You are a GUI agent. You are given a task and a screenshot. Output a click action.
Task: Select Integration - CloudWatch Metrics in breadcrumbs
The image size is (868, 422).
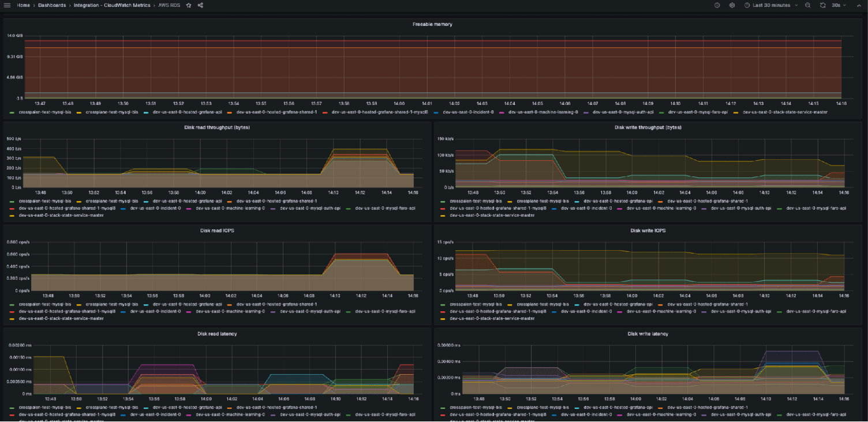pyautogui.click(x=113, y=5)
